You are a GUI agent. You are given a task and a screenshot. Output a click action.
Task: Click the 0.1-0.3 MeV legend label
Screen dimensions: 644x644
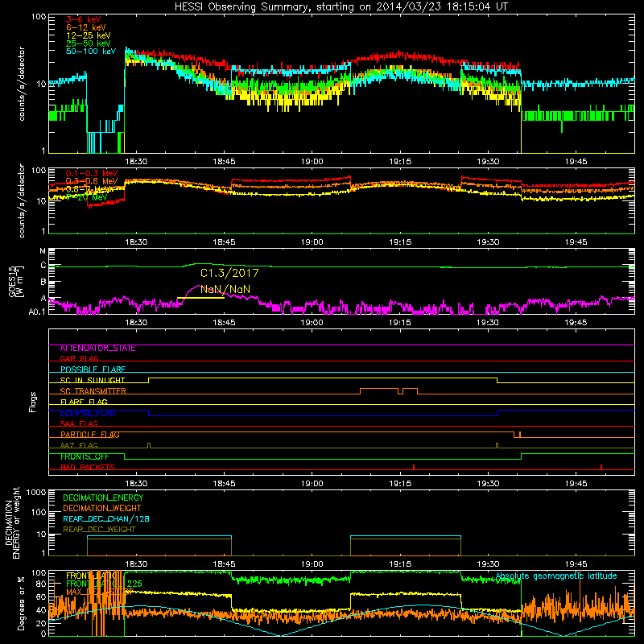pos(92,173)
